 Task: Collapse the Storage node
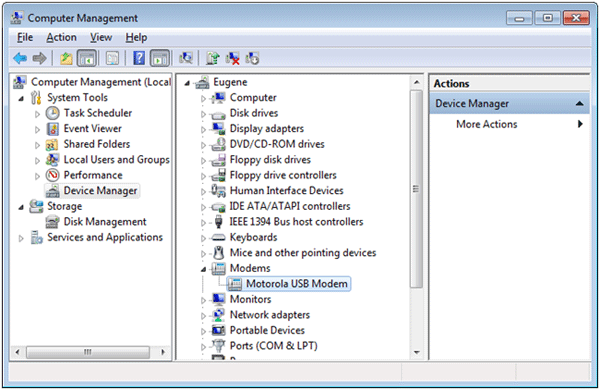pyautogui.click(x=21, y=207)
